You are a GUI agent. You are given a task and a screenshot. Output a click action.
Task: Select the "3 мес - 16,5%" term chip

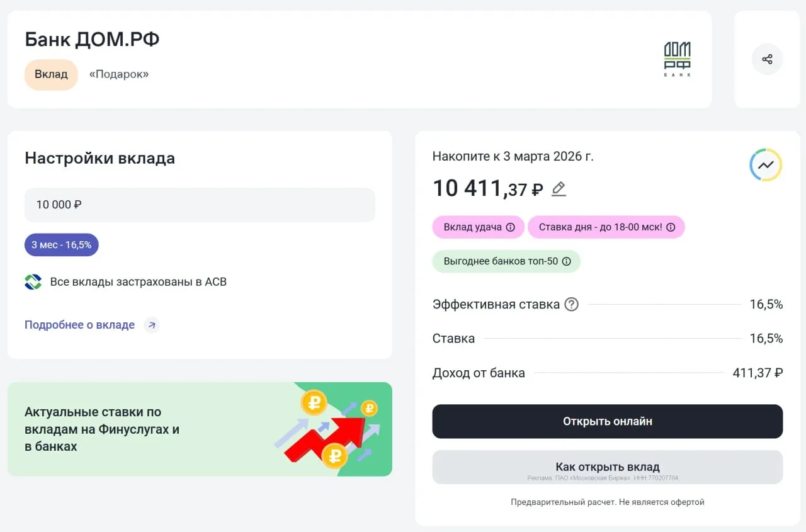62,245
